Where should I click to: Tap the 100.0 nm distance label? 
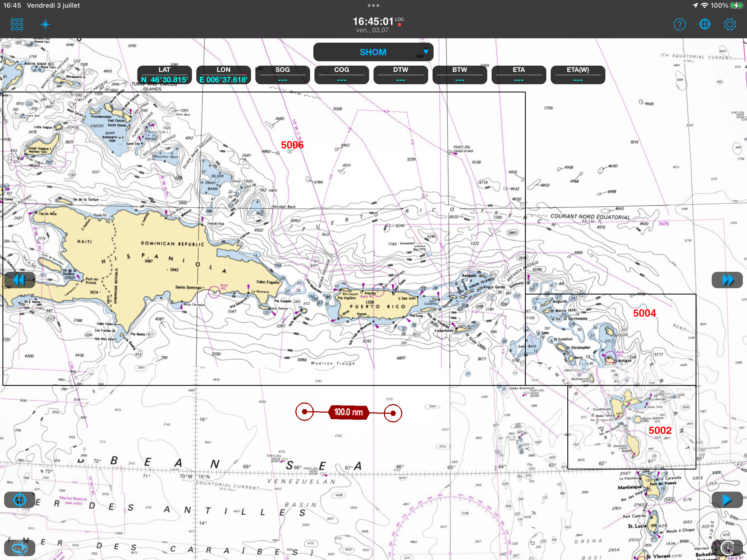point(349,412)
